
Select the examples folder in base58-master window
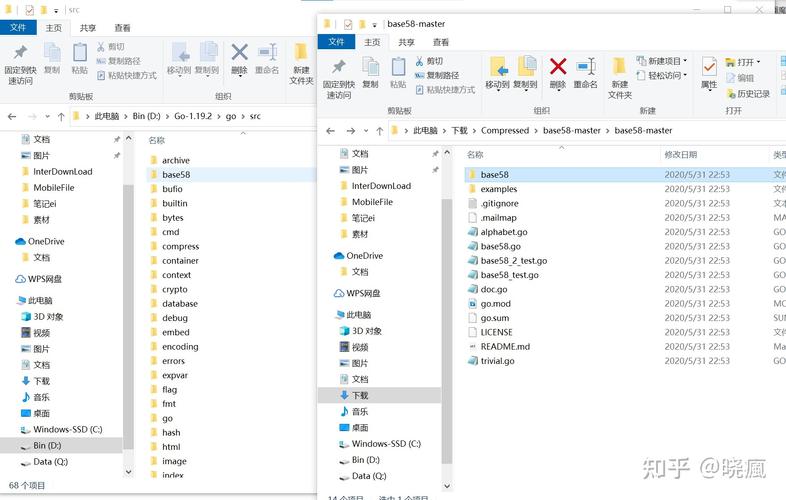[x=498, y=189]
